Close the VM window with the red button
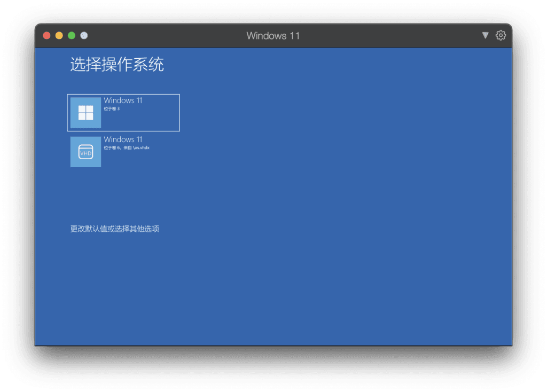Image resolution: width=547 pixels, height=392 pixels. (46, 36)
